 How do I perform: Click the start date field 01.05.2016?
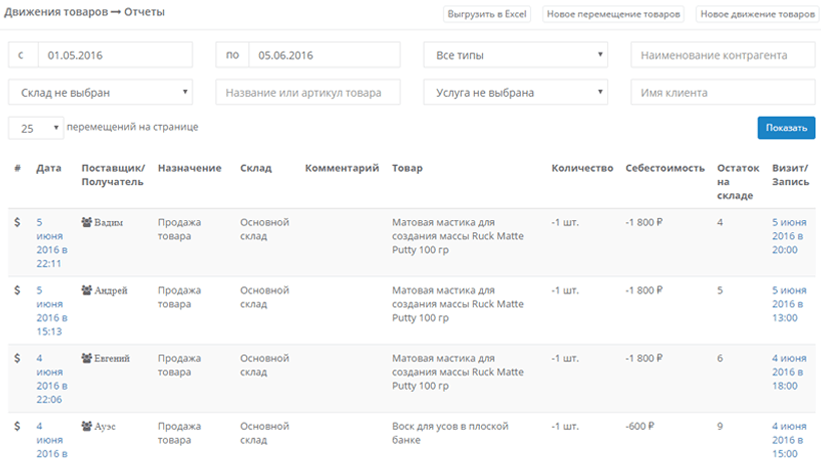pos(115,55)
